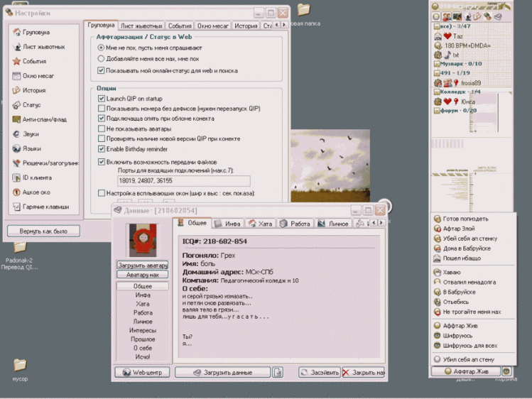532x399 pixels.
Task: Click Закрыть нах button
Action: click(364, 372)
